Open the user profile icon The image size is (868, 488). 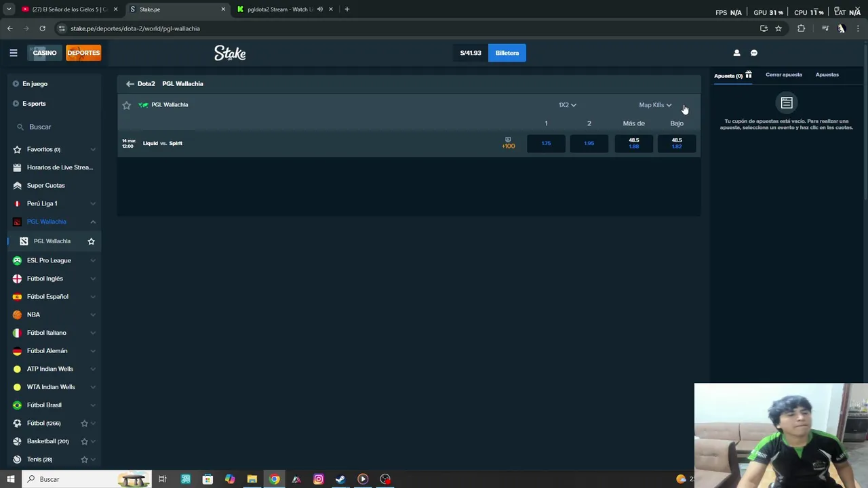coord(736,53)
